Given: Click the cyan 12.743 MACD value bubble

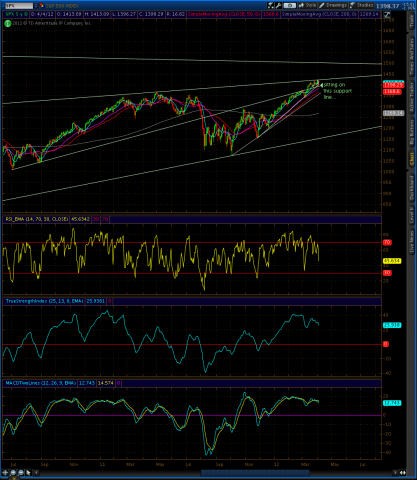Looking at the screenshot, I should 392,403.
